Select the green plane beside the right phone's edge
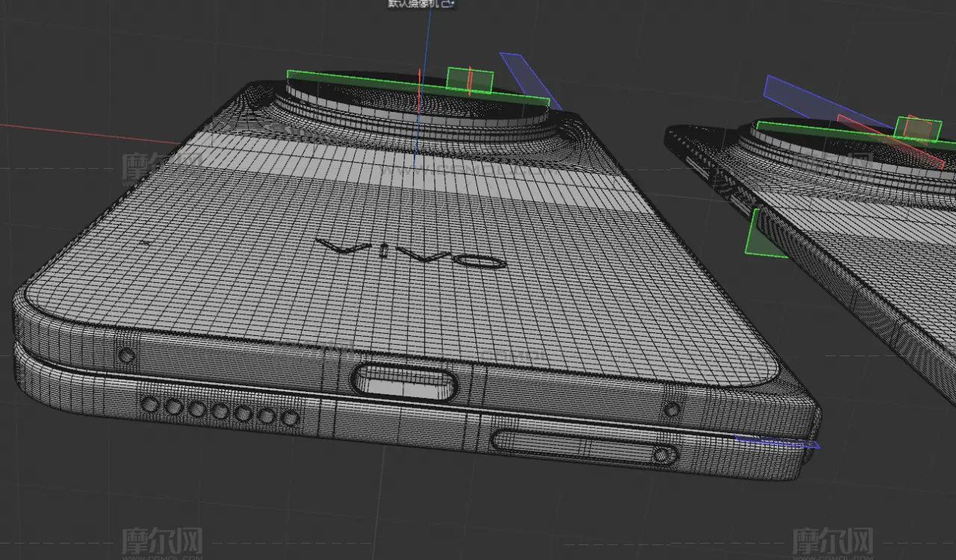The image size is (956, 560). 766,234
